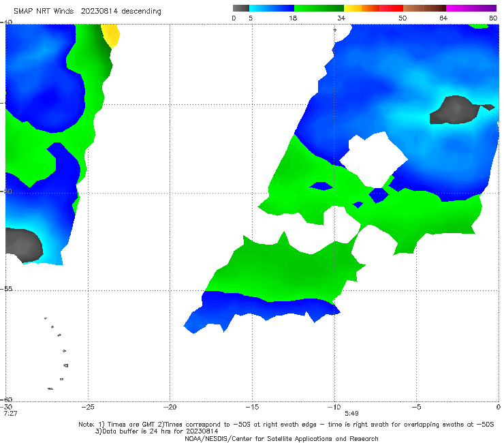Screen dimensions: 504x443
Task: Click the note line starting "Note: 1) Times are GMT"
Action: click(x=286, y=425)
